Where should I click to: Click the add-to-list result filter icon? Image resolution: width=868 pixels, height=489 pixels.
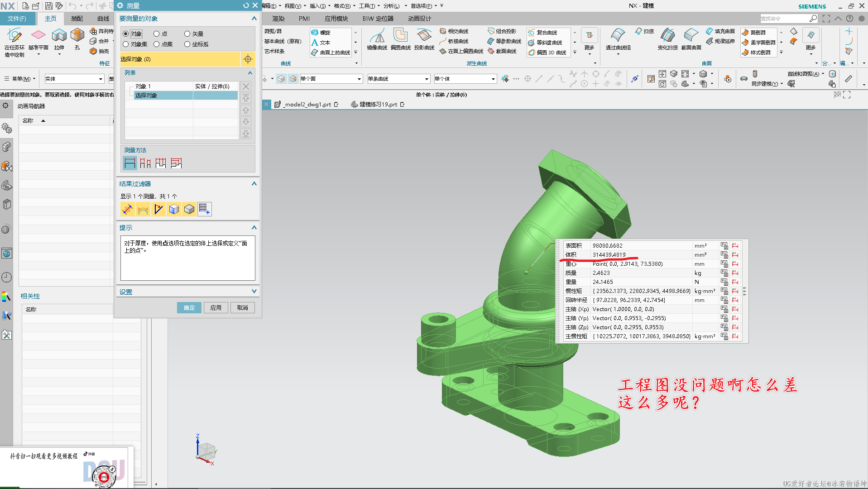click(x=205, y=209)
